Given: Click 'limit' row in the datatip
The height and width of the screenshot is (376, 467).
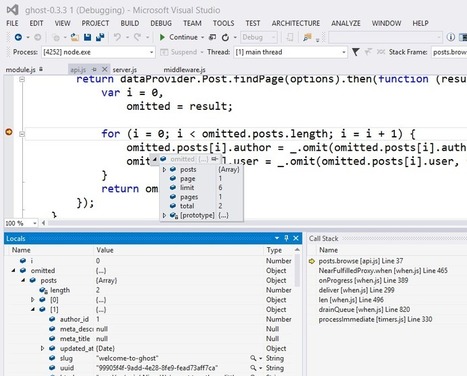Looking at the screenshot, I should (201, 188).
